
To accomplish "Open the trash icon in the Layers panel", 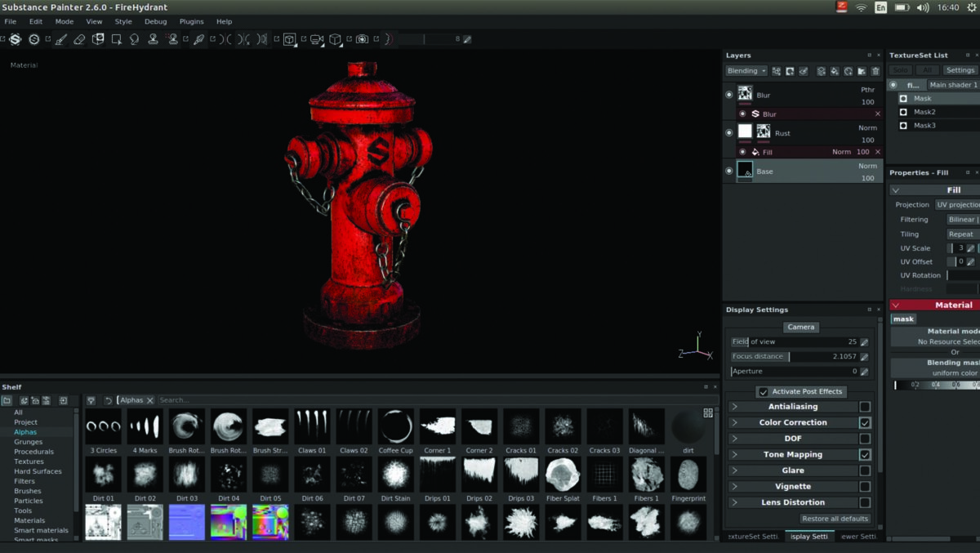I will point(875,71).
